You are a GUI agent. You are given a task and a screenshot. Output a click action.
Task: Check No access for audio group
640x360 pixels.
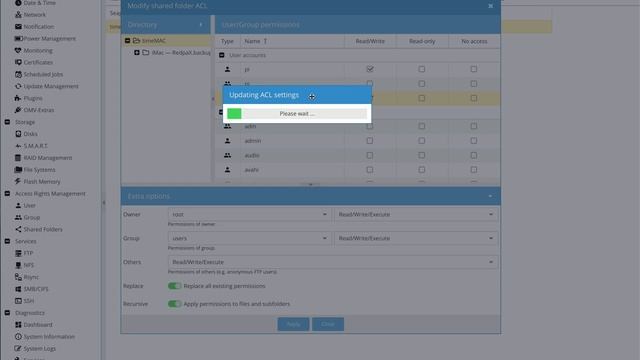pyautogui.click(x=473, y=155)
